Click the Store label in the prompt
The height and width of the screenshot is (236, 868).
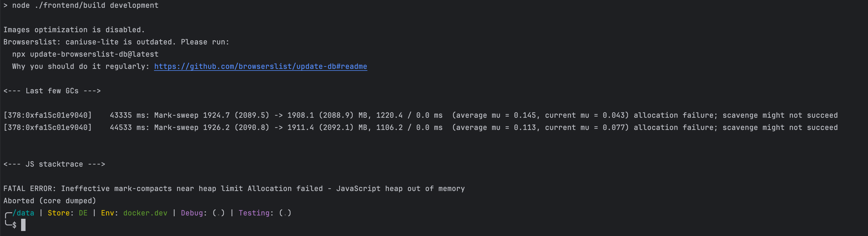[59, 213]
